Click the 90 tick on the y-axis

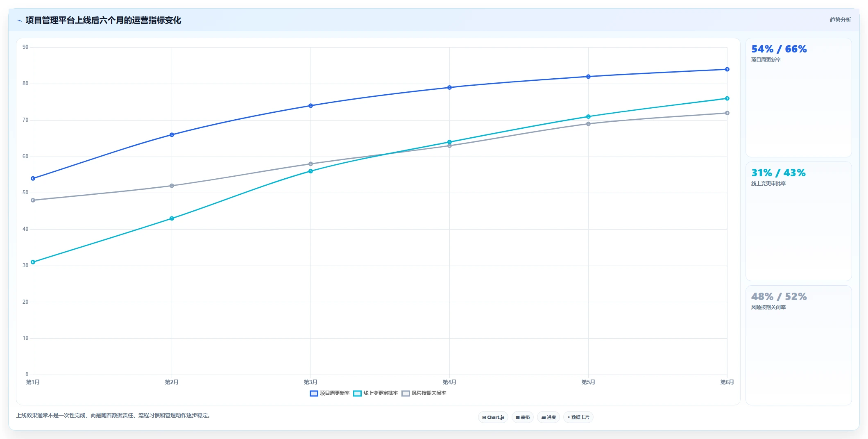[25, 47]
